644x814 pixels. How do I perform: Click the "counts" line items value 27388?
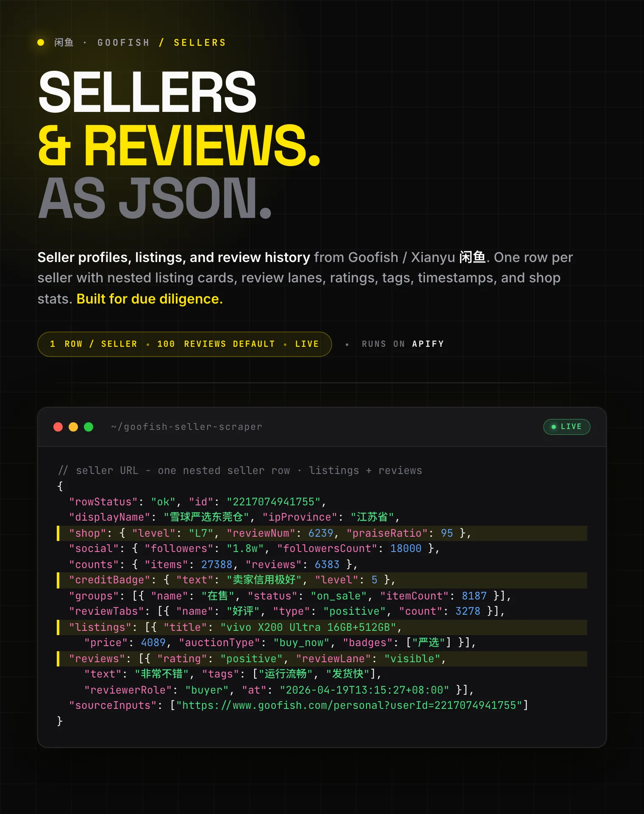click(x=217, y=565)
